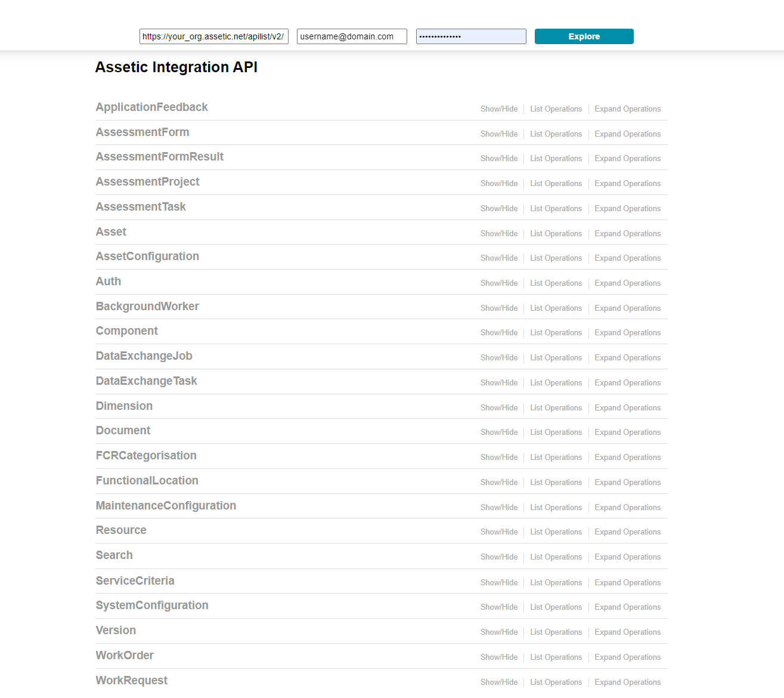Open the Component section heading

point(127,331)
